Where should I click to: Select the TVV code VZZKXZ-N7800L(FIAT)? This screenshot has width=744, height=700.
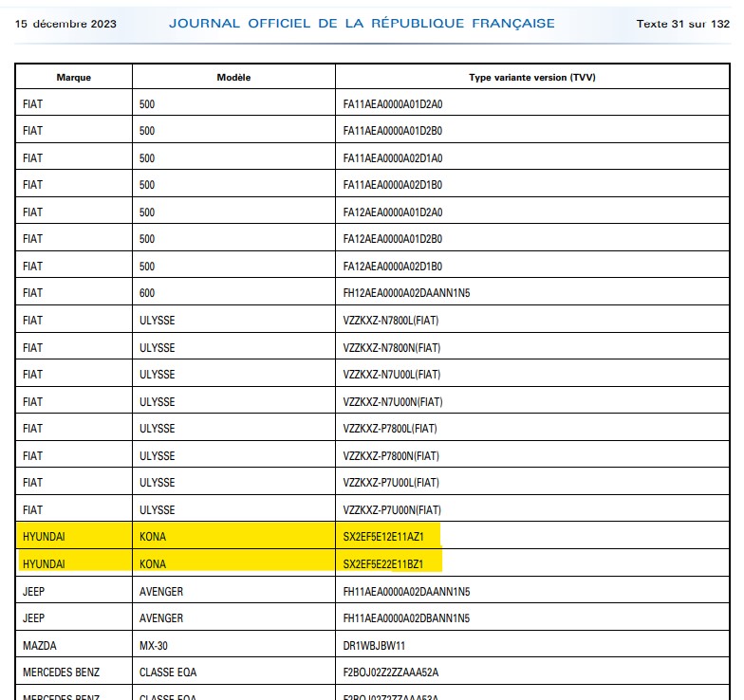(x=391, y=321)
